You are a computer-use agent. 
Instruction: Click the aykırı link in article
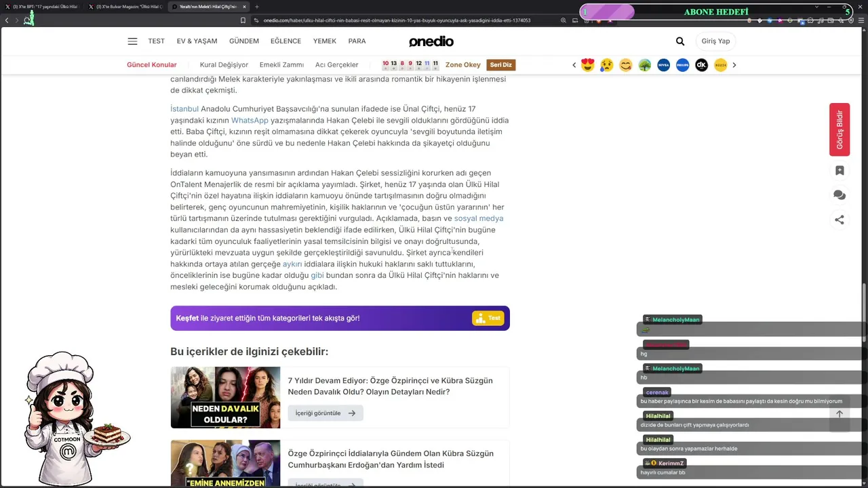[292, 264]
